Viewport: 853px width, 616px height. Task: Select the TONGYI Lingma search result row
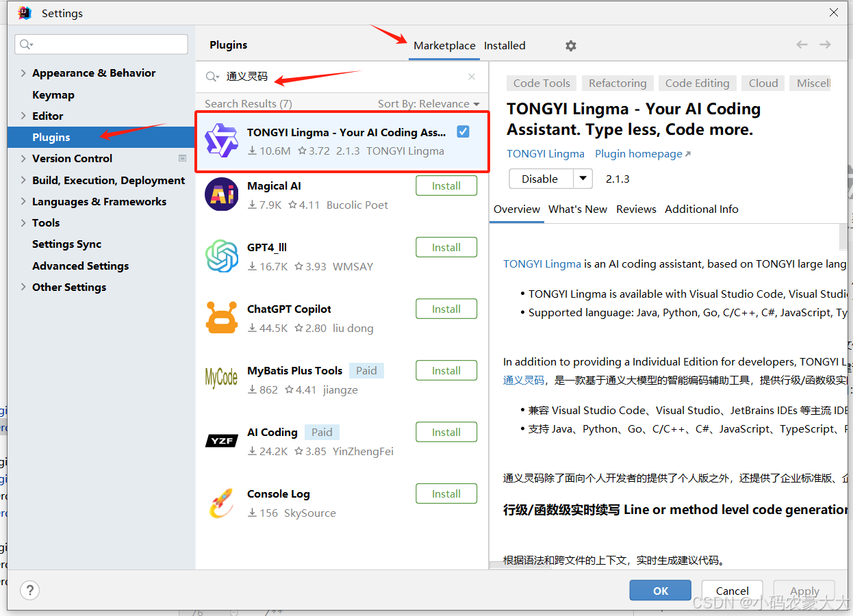(342, 142)
